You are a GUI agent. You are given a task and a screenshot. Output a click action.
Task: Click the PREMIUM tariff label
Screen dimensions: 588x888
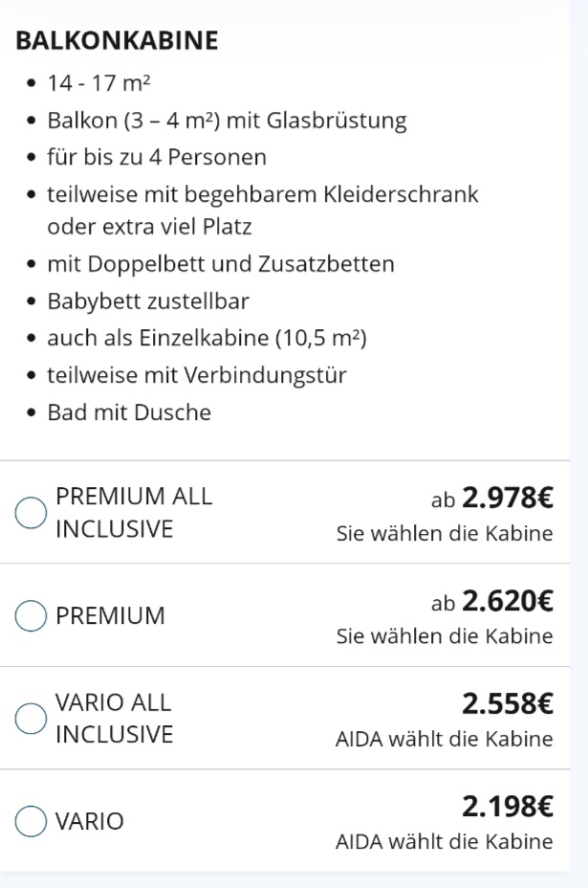click(110, 616)
